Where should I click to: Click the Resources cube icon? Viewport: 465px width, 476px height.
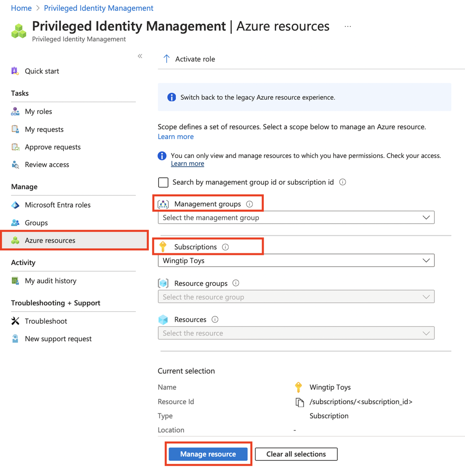tap(163, 320)
